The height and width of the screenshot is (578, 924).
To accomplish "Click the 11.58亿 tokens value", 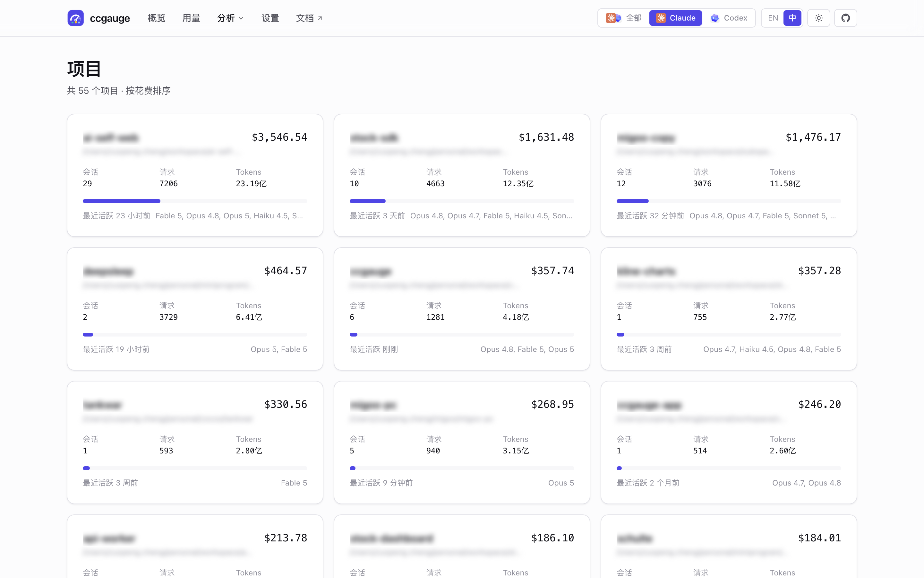I will point(785,183).
